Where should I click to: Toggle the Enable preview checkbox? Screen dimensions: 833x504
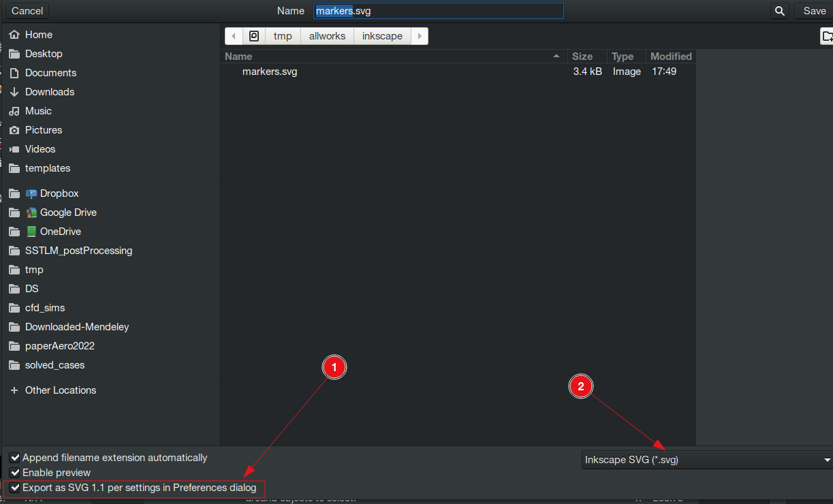point(15,473)
